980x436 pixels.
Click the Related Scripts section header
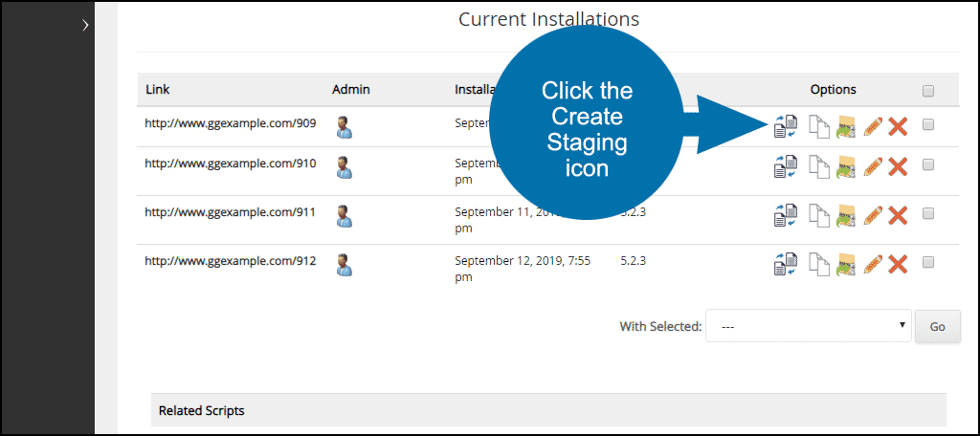pyautogui.click(x=548, y=410)
